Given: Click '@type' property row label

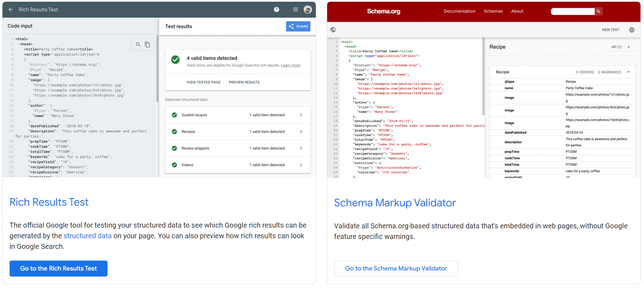Looking at the screenshot, I should [x=509, y=82].
